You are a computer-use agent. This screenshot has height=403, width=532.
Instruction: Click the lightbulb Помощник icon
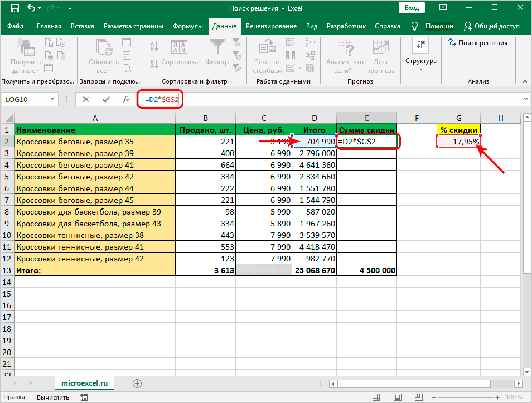414,26
